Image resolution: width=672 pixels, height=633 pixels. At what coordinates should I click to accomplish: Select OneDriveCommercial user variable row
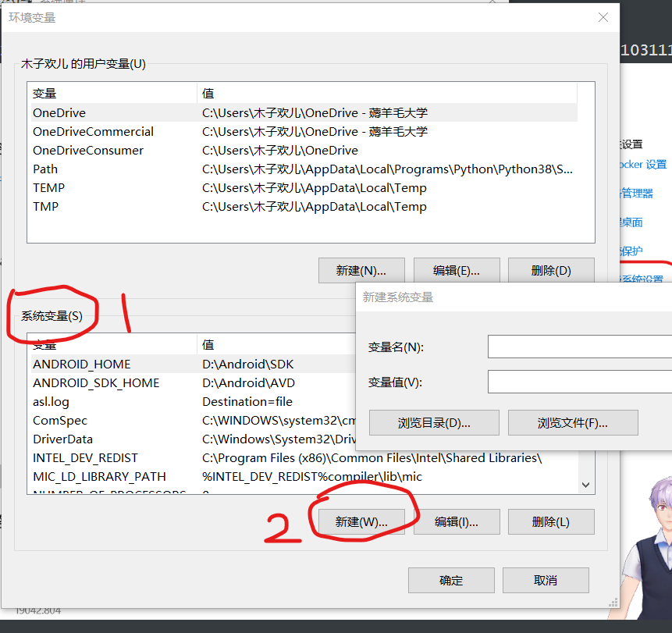[304, 132]
